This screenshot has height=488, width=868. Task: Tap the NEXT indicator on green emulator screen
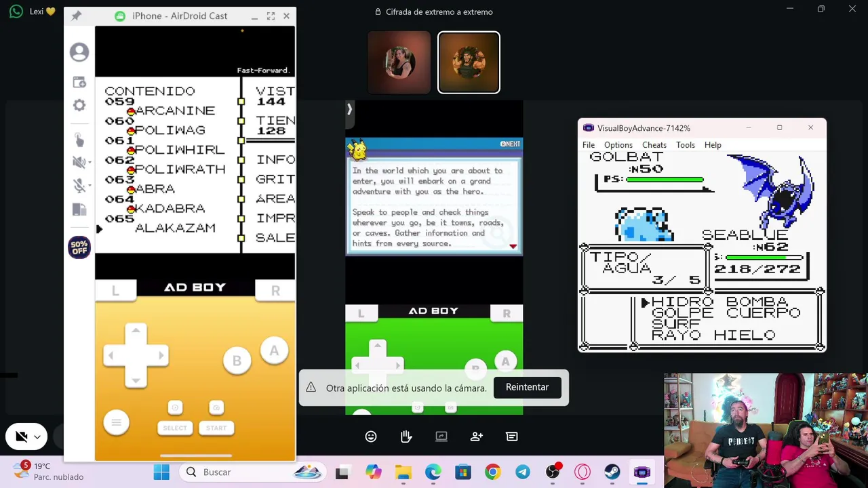click(x=510, y=144)
